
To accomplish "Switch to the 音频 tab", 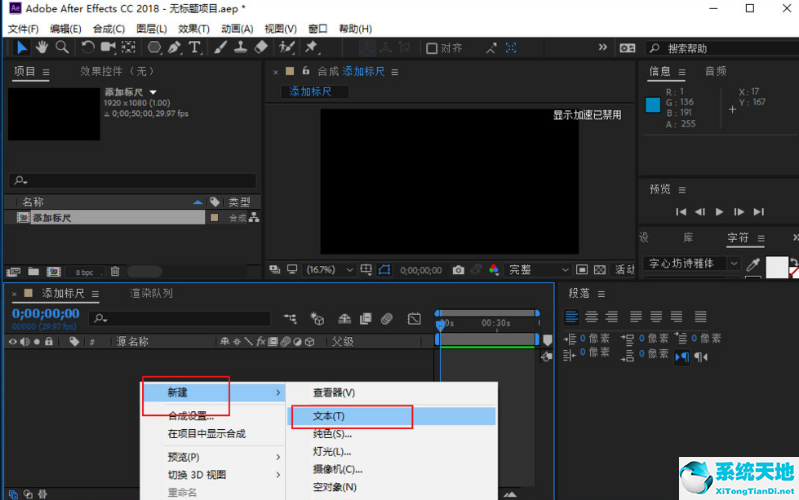I will (x=715, y=71).
